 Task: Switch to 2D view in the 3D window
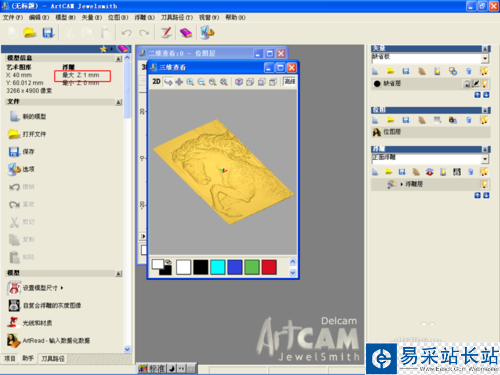(x=156, y=81)
